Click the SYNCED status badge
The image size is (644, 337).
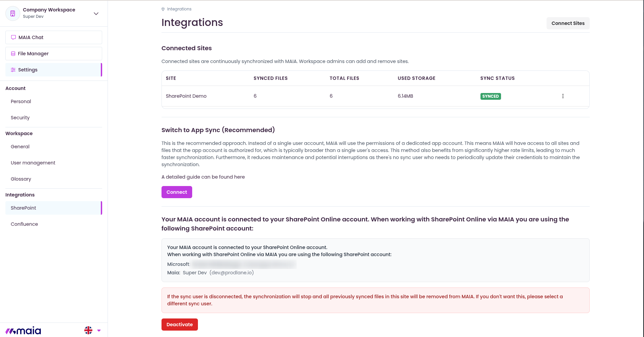pyautogui.click(x=491, y=96)
